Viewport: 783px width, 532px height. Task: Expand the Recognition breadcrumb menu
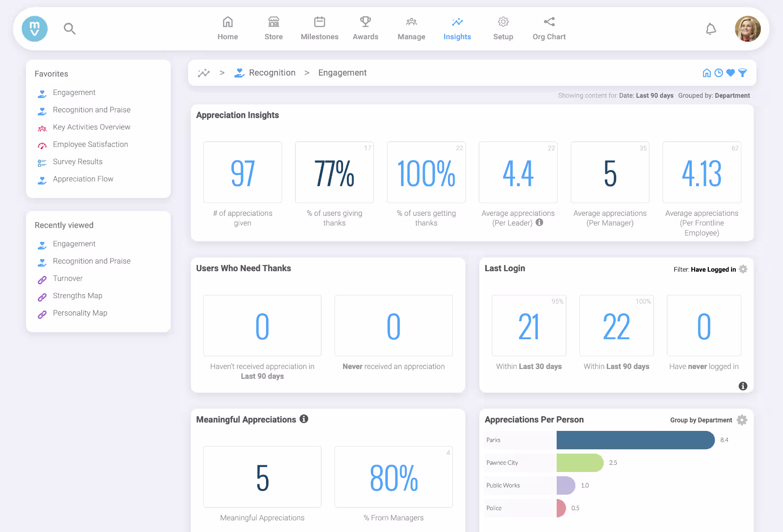pyautogui.click(x=272, y=72)
